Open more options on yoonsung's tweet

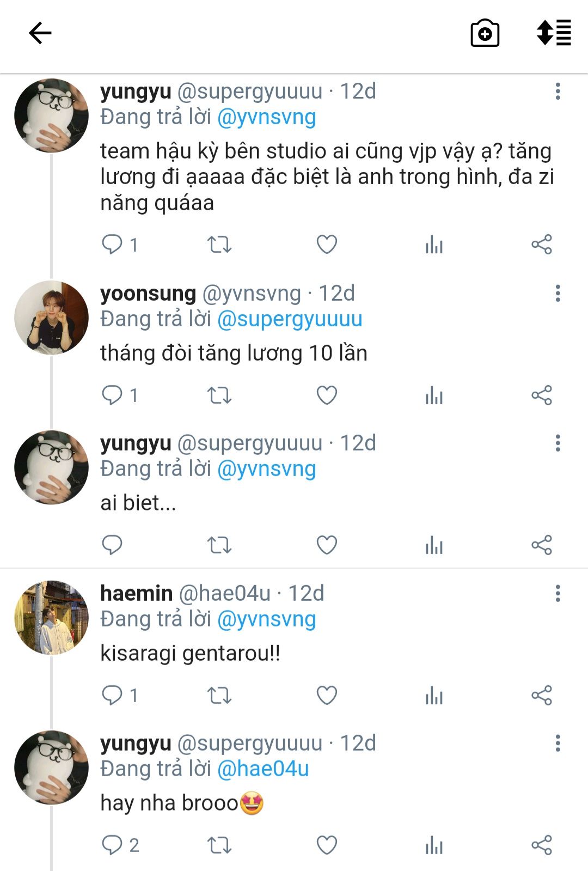[558, 294]
